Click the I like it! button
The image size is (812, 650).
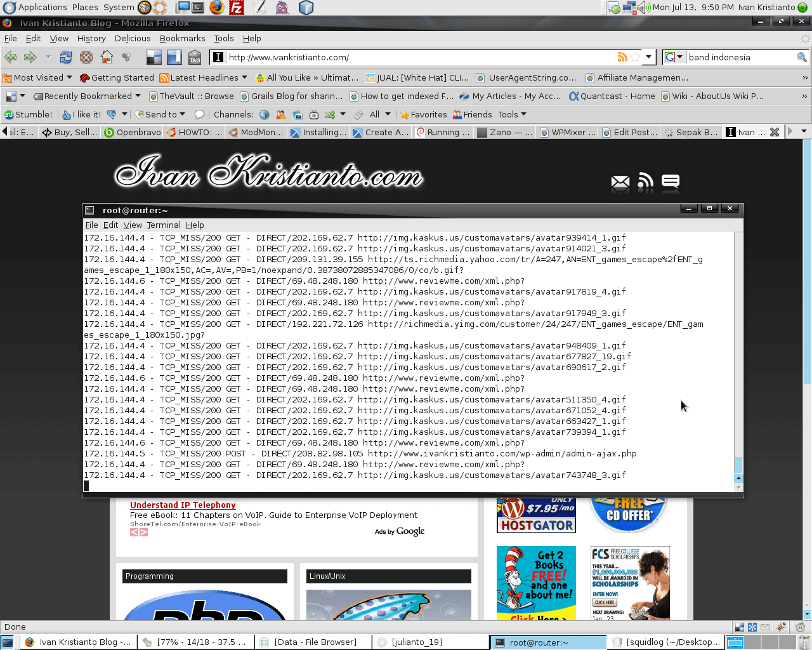(82, 114)
